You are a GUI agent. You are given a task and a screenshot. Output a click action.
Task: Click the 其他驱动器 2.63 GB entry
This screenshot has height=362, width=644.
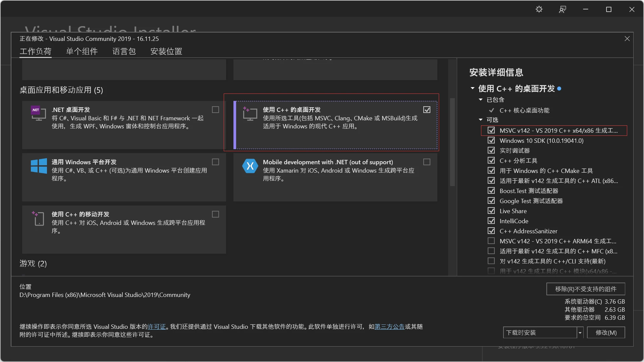(595, 309)
